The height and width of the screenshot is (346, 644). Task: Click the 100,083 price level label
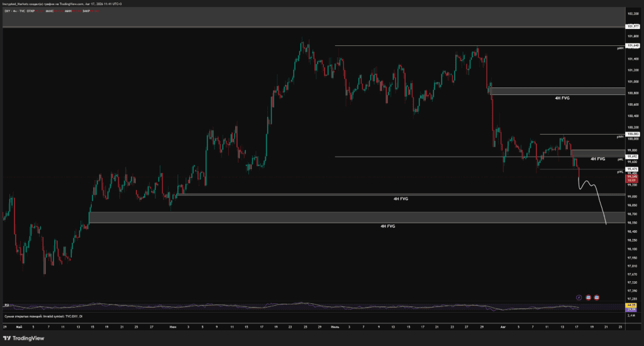[x=633, y=135]
